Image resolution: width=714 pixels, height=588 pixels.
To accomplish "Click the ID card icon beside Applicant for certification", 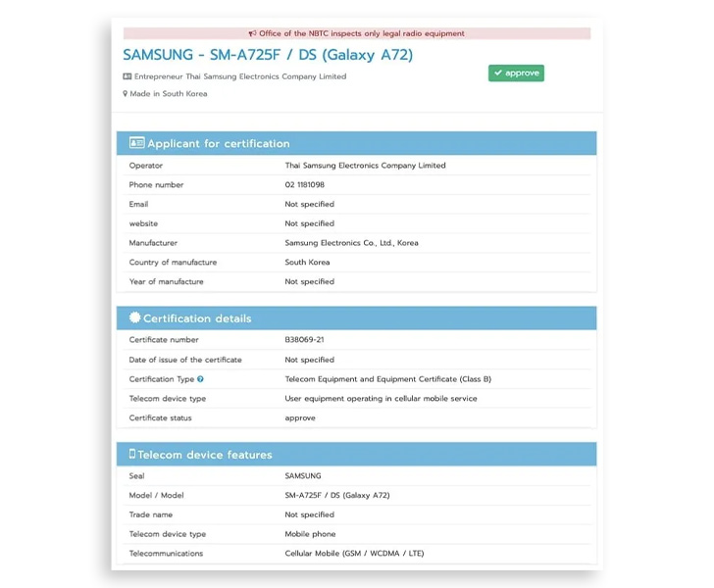I will point(136,143).
